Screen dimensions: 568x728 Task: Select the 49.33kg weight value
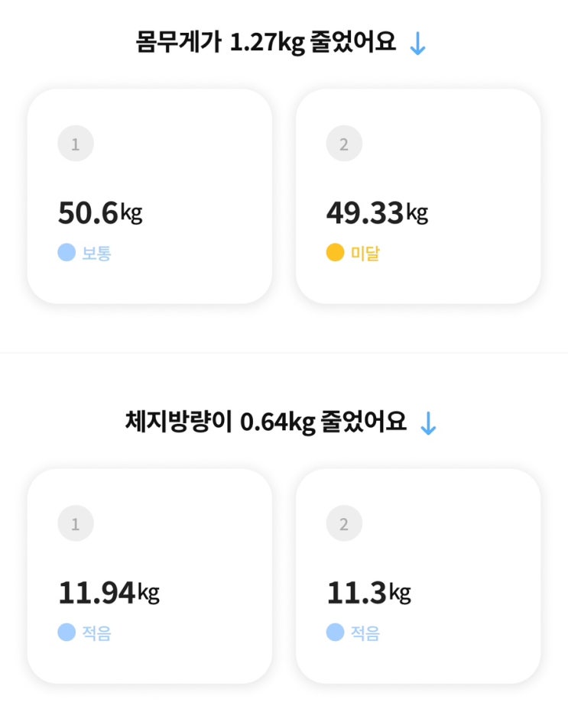click(377, 214)
